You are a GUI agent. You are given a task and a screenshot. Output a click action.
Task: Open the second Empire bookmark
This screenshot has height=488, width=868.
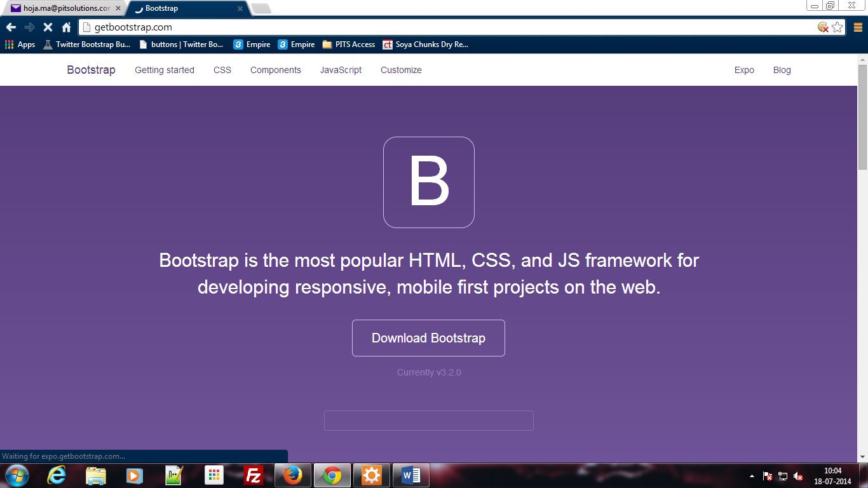click(296, 44)
